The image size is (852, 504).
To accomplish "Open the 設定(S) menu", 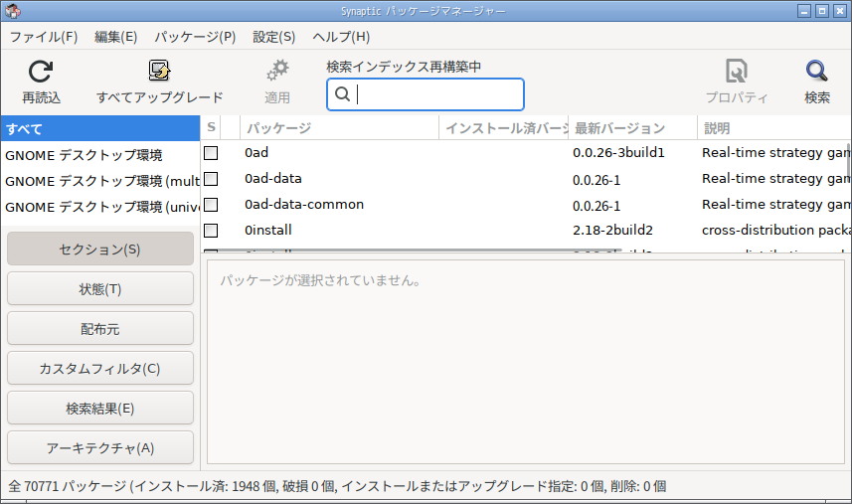I will (x=273, y=37).
